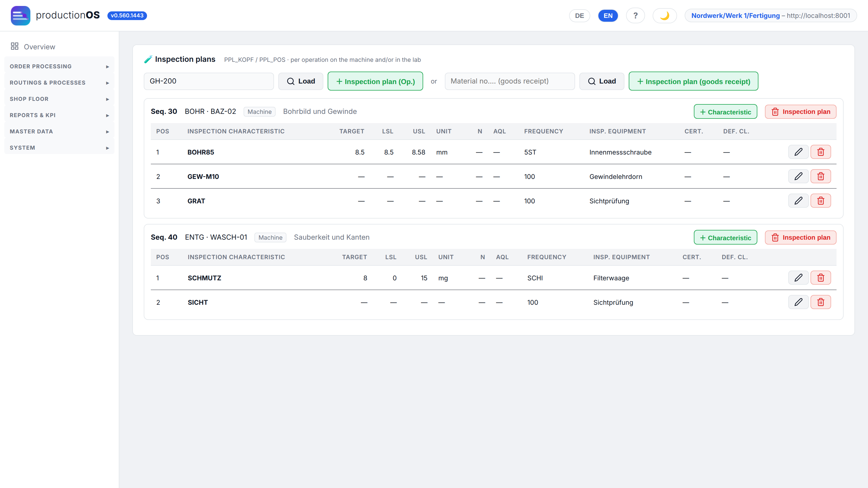
Task: Edit the GRAT characteristic
Action: (798, 201)
